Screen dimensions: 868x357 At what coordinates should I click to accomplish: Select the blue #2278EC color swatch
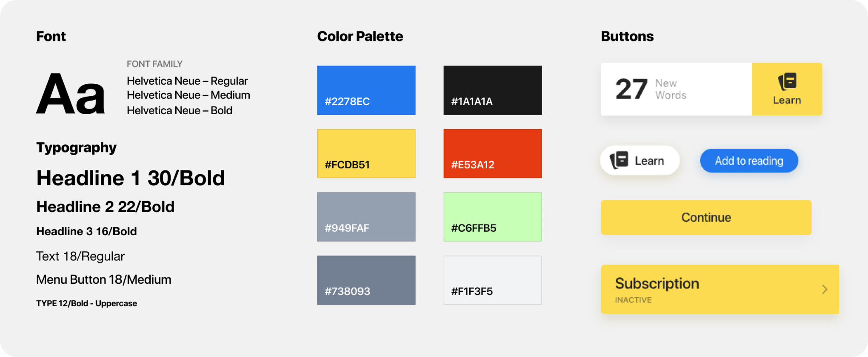(366, 90)
